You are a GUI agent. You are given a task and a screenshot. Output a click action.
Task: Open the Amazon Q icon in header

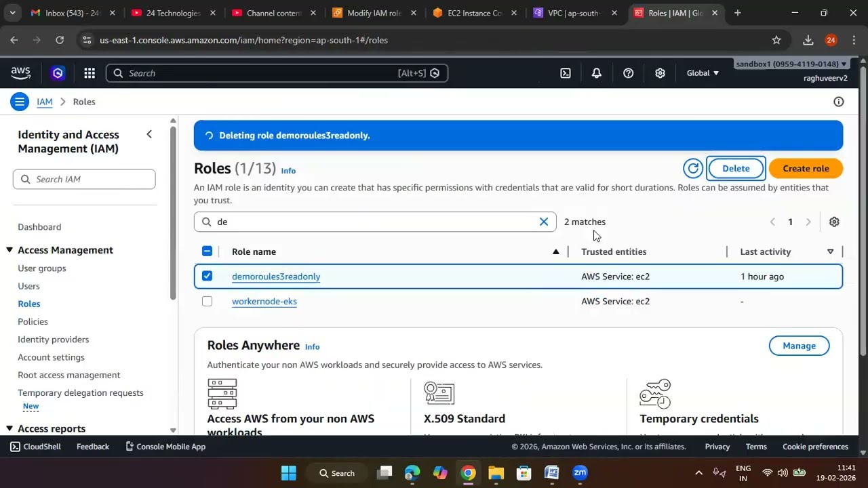point(58,73)
